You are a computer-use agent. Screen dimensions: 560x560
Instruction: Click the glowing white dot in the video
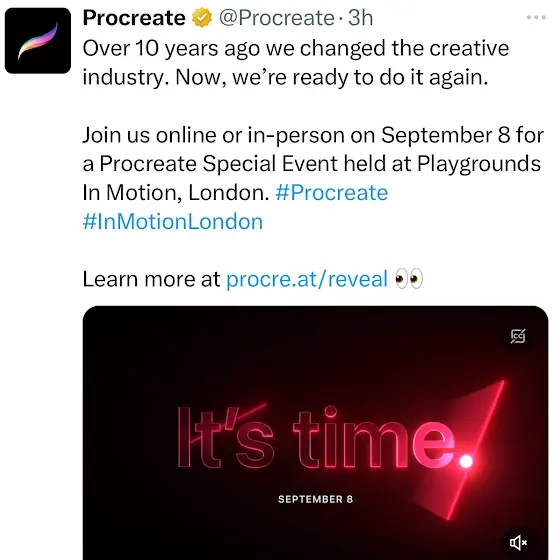tap(466, 462)
